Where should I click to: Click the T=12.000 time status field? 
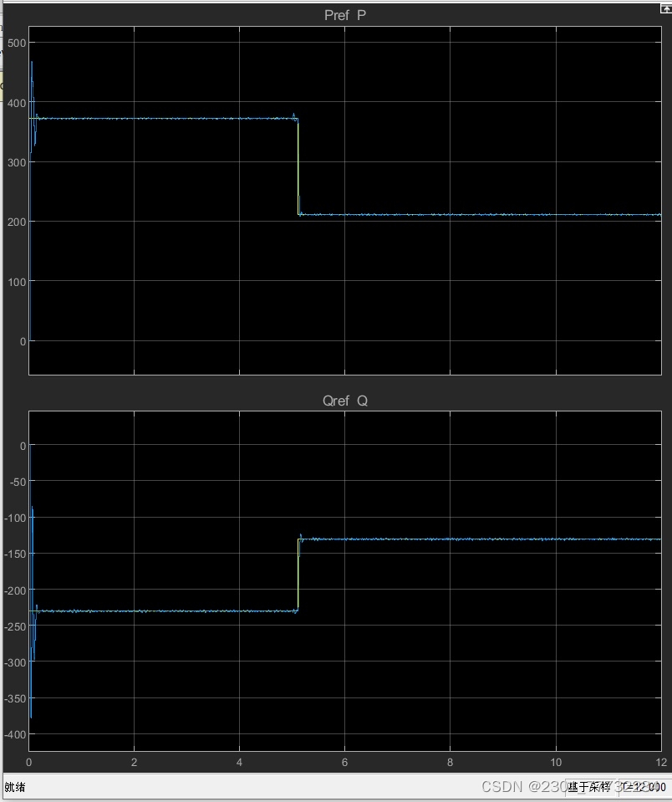point(644,787)
